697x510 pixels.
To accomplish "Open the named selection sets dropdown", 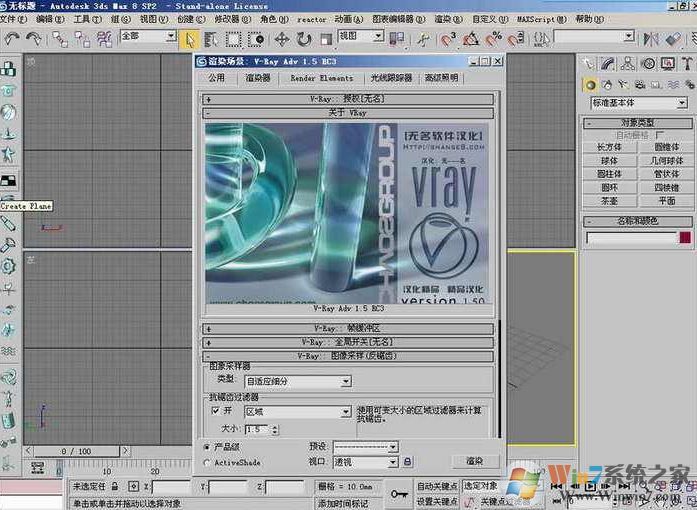I will [x=594, y=36].
